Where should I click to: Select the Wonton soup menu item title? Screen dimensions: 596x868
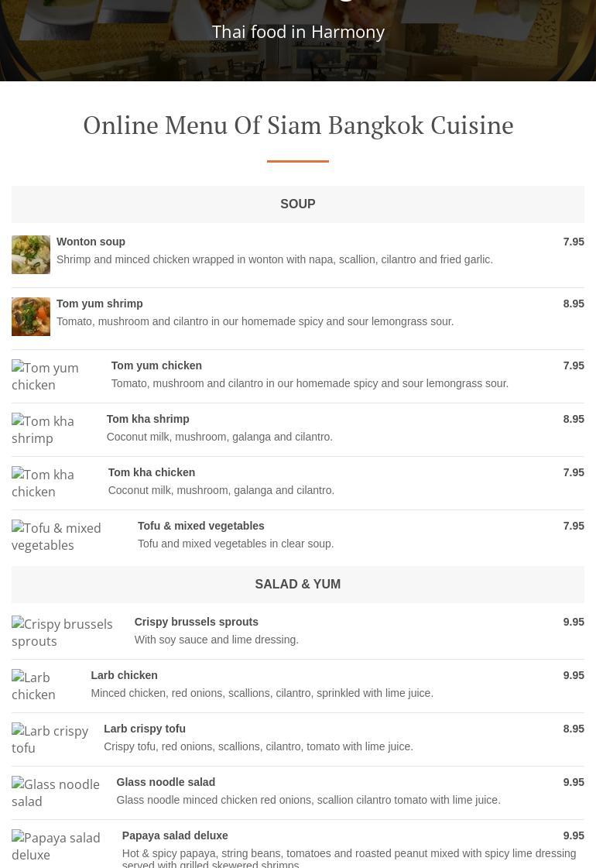point(91,242)
